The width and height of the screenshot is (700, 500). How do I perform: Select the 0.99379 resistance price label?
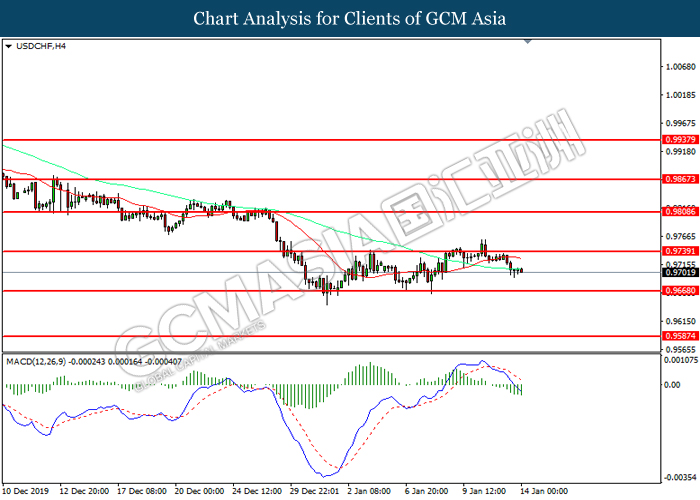click(x=679, y=140)
